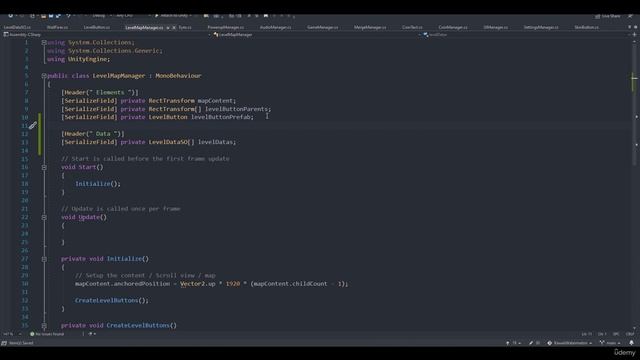Open the CoinText.cs tab
Screen dimensions: 640x360
click(x=412, y=27)
